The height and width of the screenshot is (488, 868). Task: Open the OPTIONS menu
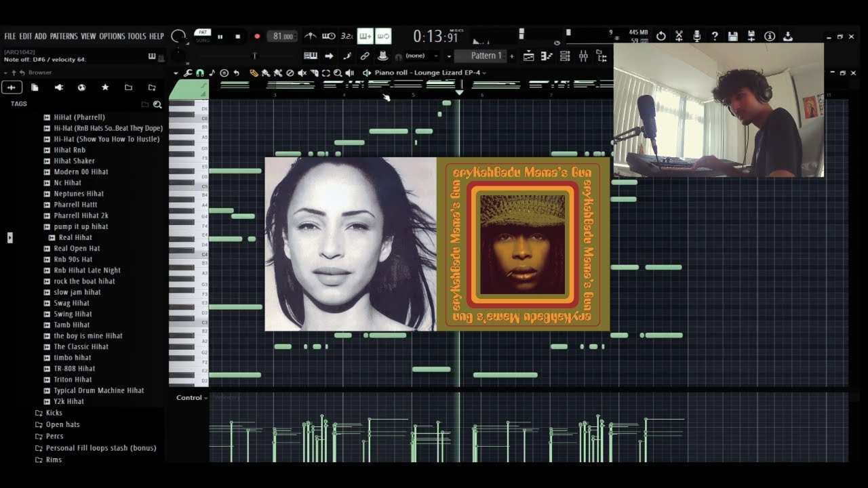[112, 36]
